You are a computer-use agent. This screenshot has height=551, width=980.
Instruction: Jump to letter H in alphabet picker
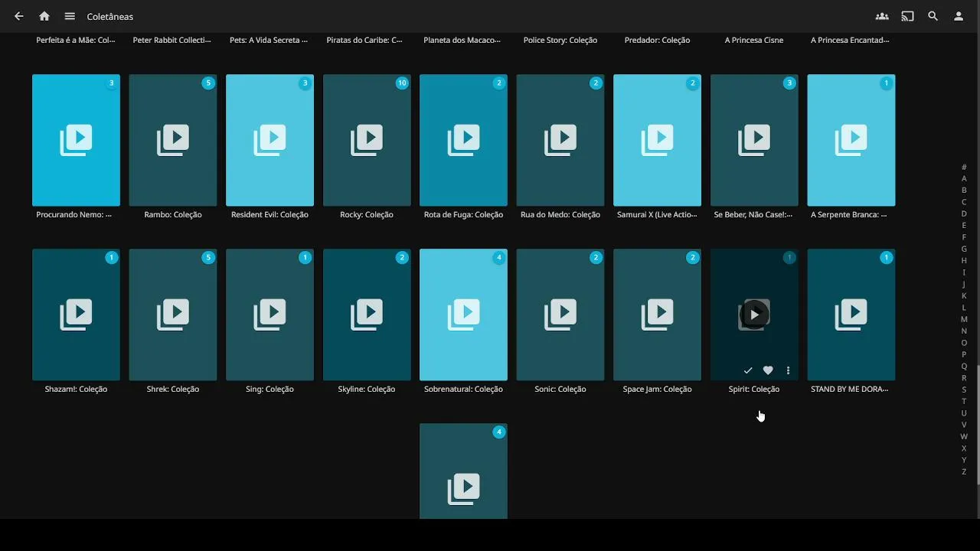coord(964,260)
